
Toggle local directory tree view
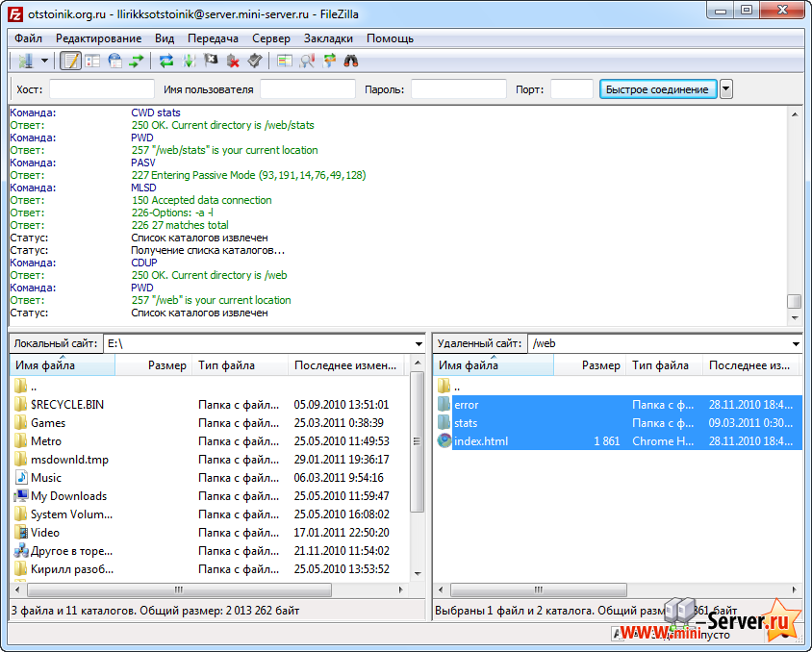click(x=92, y=61)
